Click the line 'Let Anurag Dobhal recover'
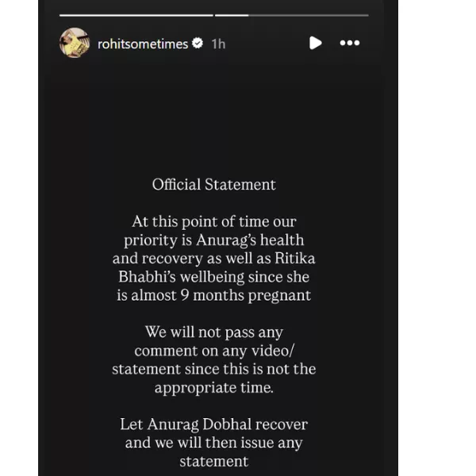This screenshot has width=476, height=476. click(214, 424)
